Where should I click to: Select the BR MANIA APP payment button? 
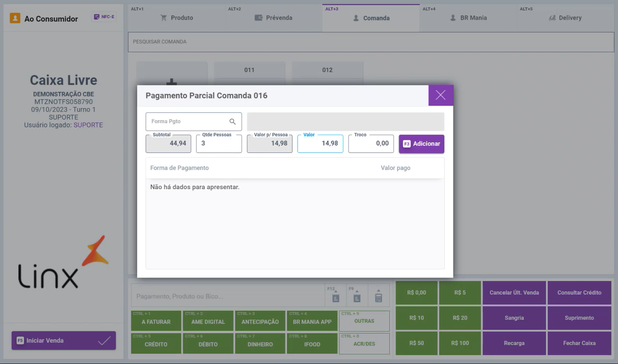point(312,321)
